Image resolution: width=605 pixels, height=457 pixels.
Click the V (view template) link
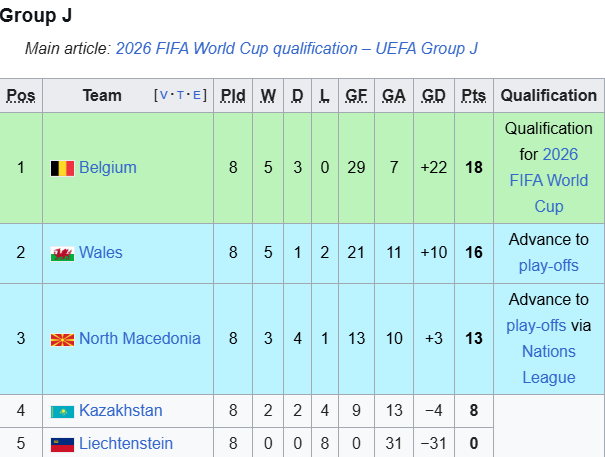click(163, 96)
